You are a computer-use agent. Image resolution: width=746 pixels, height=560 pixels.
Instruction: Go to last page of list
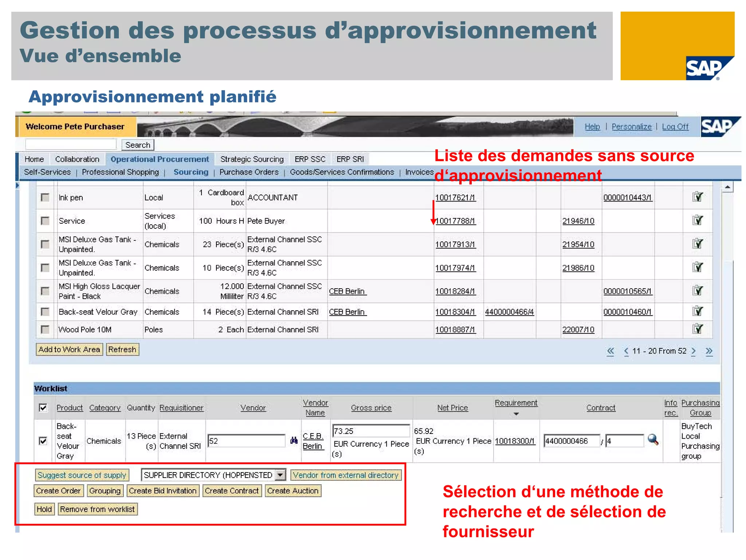click(709, 351)
